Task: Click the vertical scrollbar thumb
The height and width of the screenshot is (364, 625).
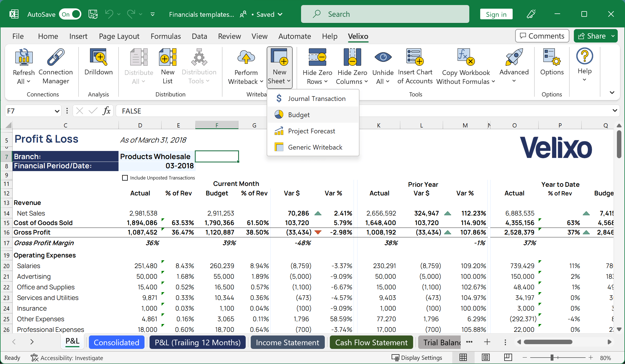Action: (619, 144)
